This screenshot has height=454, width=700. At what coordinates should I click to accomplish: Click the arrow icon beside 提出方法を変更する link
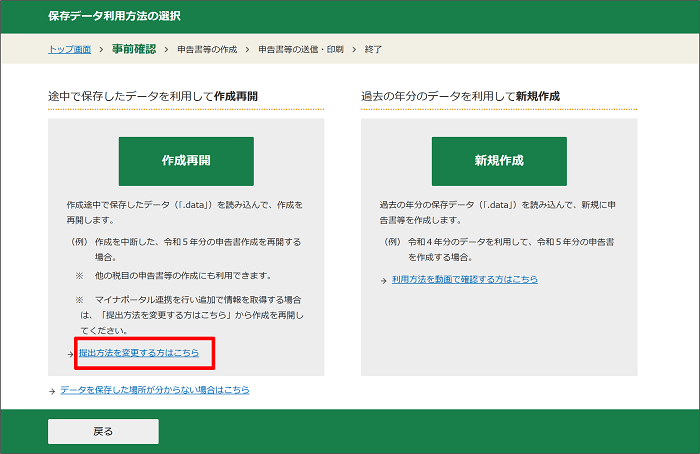(72, 354)
